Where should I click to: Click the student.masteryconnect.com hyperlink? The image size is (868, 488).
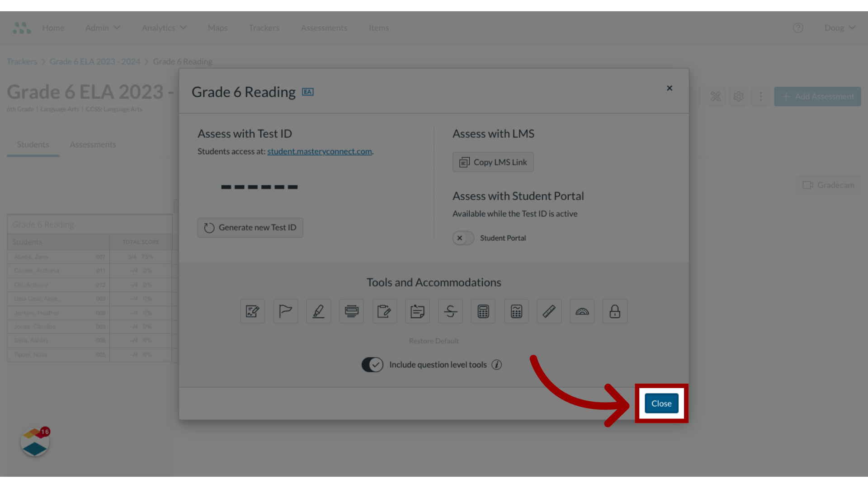[x=320, y=151]
